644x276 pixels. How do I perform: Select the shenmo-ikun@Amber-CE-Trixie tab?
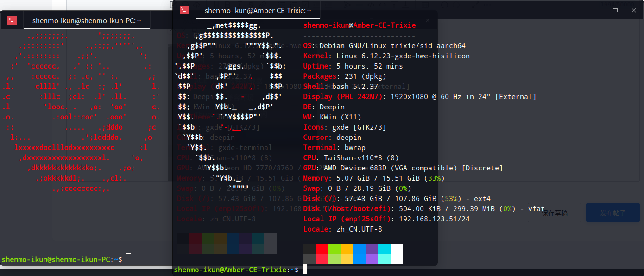tap(258, 10)
